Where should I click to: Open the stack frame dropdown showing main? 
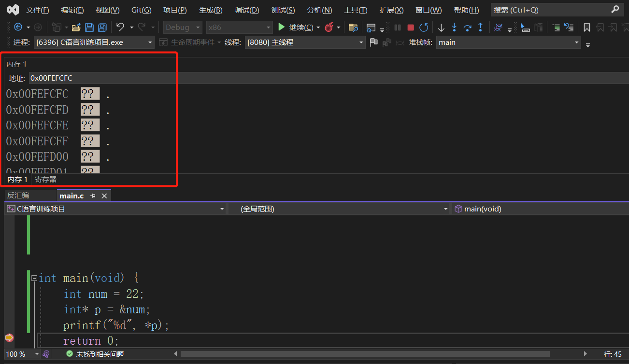pyautogui.click(x=508, y=42)
